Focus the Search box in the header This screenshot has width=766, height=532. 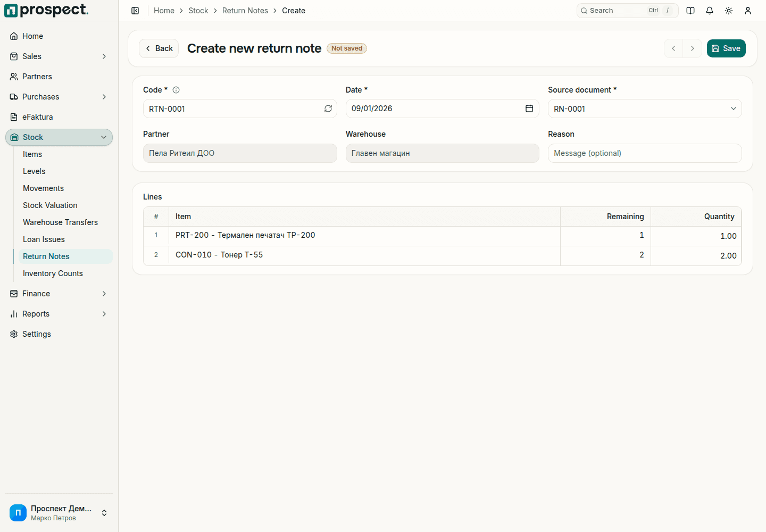[628, 11]
